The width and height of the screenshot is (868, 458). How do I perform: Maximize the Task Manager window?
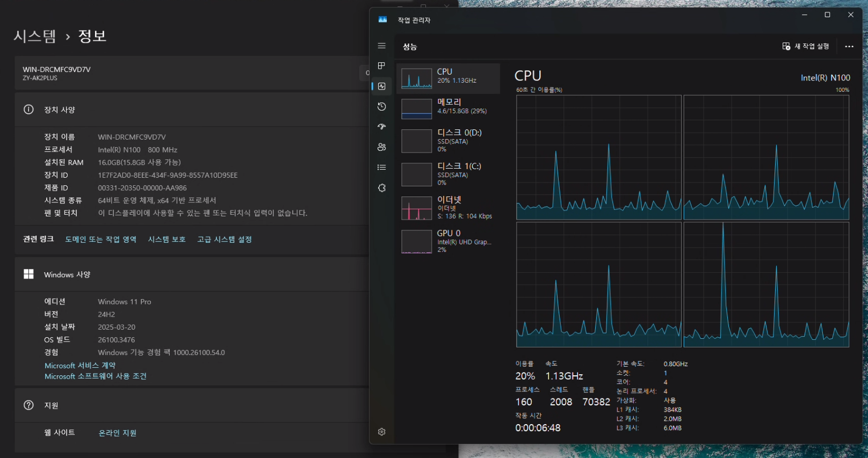point(827,15)
